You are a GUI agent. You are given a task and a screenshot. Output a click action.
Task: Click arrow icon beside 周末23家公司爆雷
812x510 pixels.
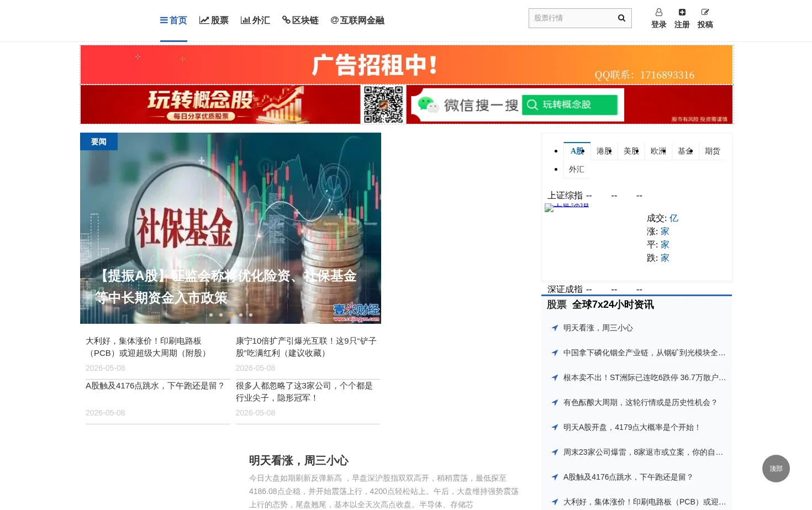click(555, 452)
